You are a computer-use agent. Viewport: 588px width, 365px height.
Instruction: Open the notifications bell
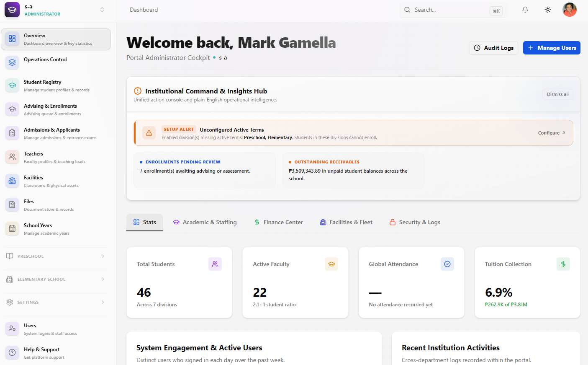click(x=525, y=10)
